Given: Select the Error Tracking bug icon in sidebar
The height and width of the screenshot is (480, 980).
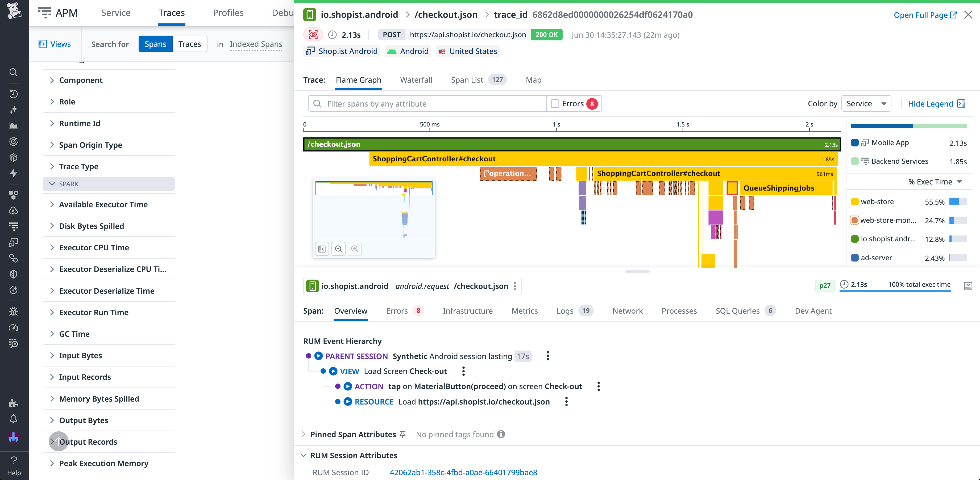Looking at the screenshot, I should point(14,311).
